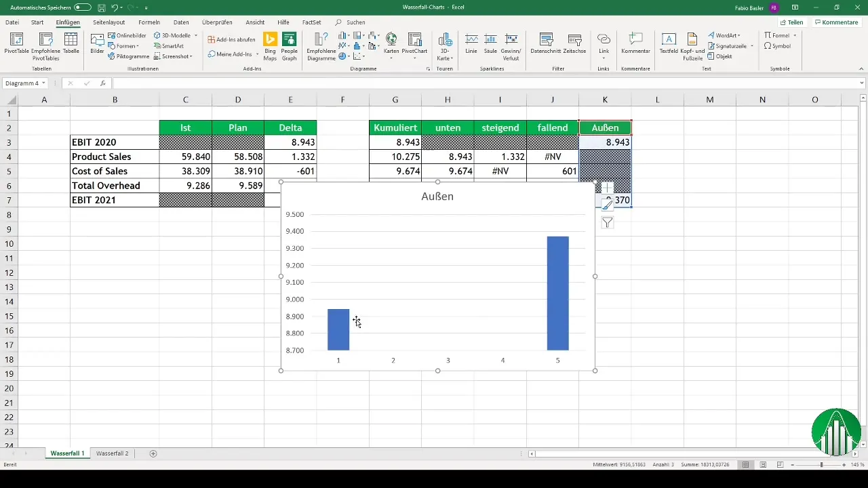Switch to the Start tab
The image size is (868, 488).
click(37, 22)
